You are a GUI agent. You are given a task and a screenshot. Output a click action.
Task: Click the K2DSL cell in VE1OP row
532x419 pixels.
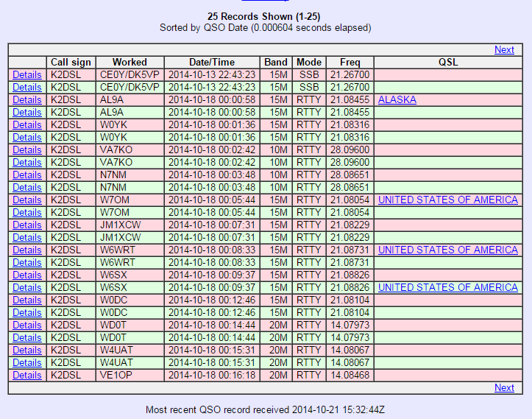[71, 376]
